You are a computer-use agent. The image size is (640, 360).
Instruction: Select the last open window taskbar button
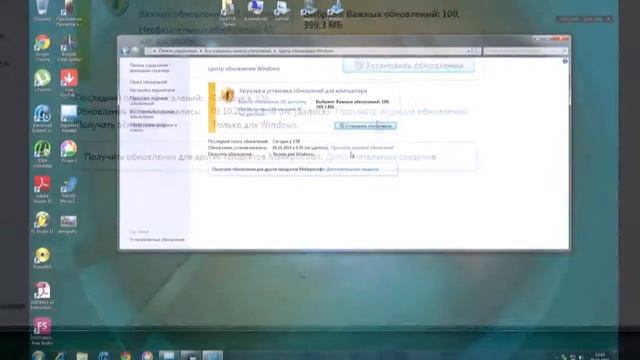pyautogui.click(x=213, y=356)
